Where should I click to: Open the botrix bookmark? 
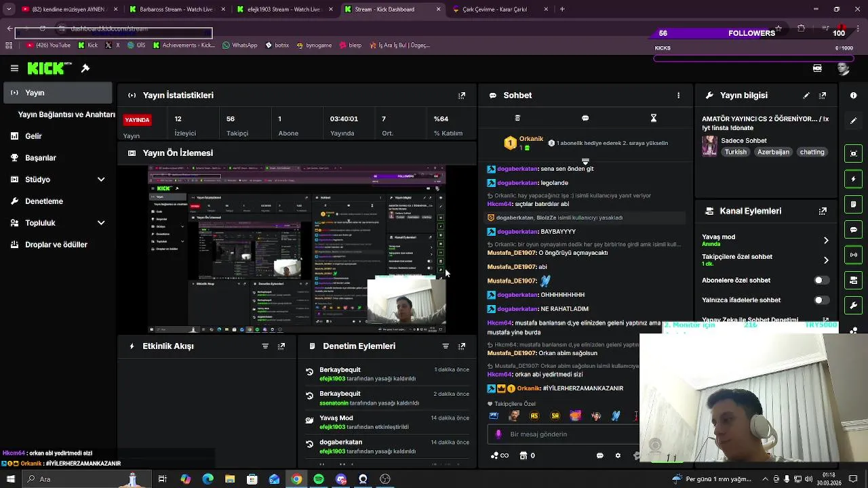coord(277,45)
